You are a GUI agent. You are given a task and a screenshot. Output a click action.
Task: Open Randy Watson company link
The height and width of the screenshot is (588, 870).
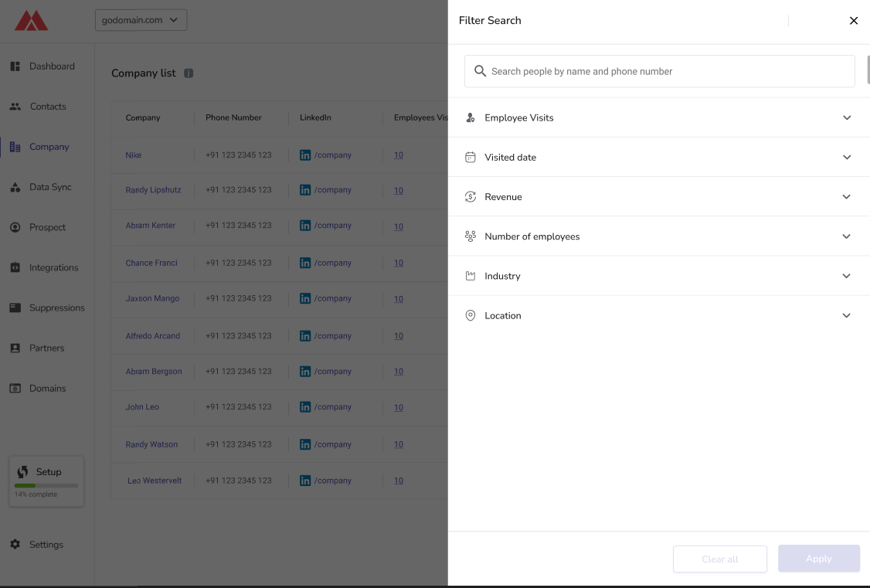151,444
